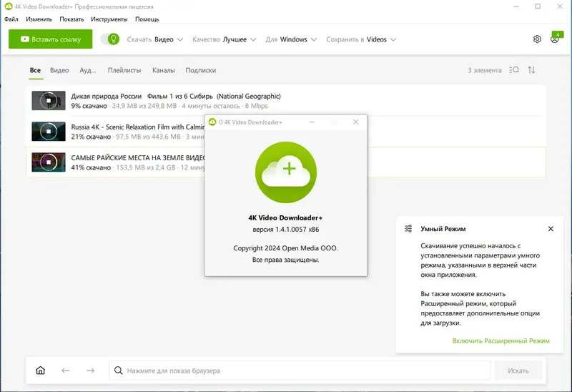The width and height of the screenshot is (572, 392).
Task: Open the Инструменты menu
Action: (109, 19)
